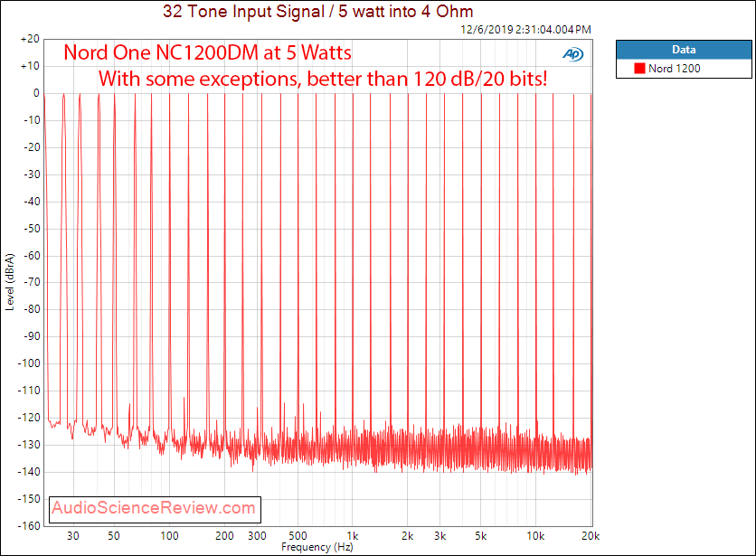
Task: Click the red Nord 1200 legend swatch
Action: click(639, 69)
